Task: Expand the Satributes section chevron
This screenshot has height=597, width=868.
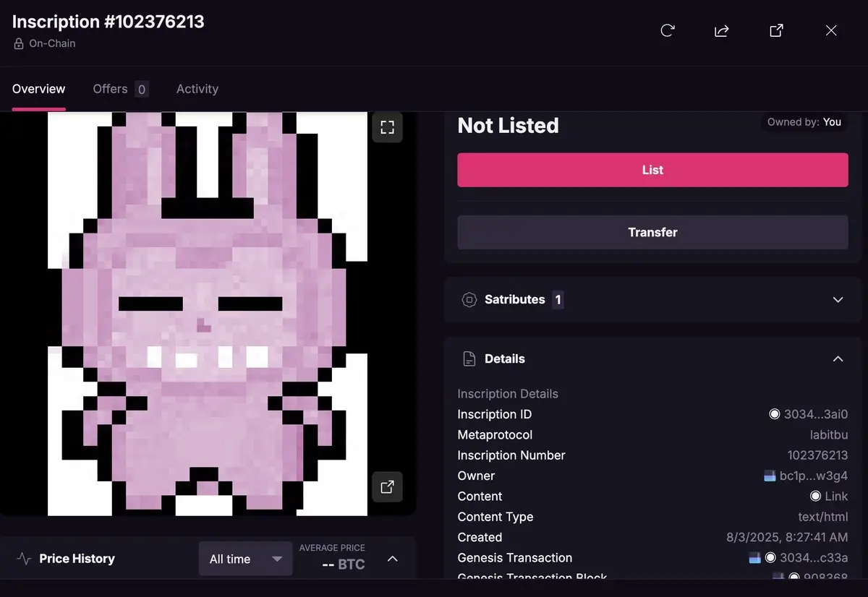Action: [838, 299]
